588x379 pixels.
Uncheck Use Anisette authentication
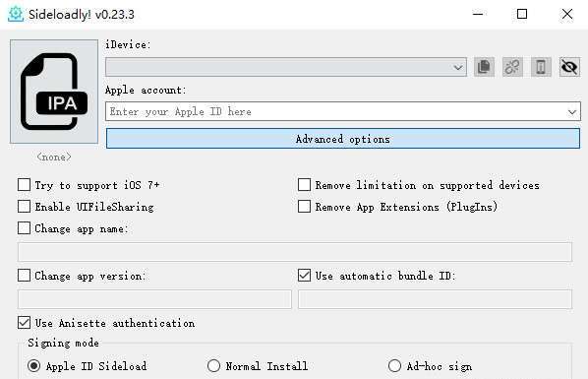coord(24,323)
